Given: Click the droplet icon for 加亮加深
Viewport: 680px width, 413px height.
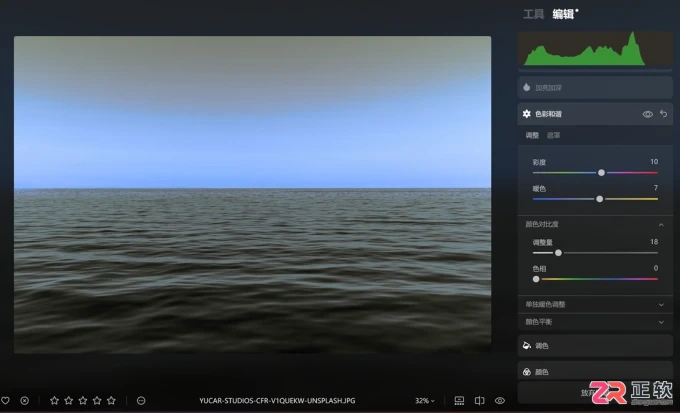Looking at the screenshot, I should [x=526, y=87].
